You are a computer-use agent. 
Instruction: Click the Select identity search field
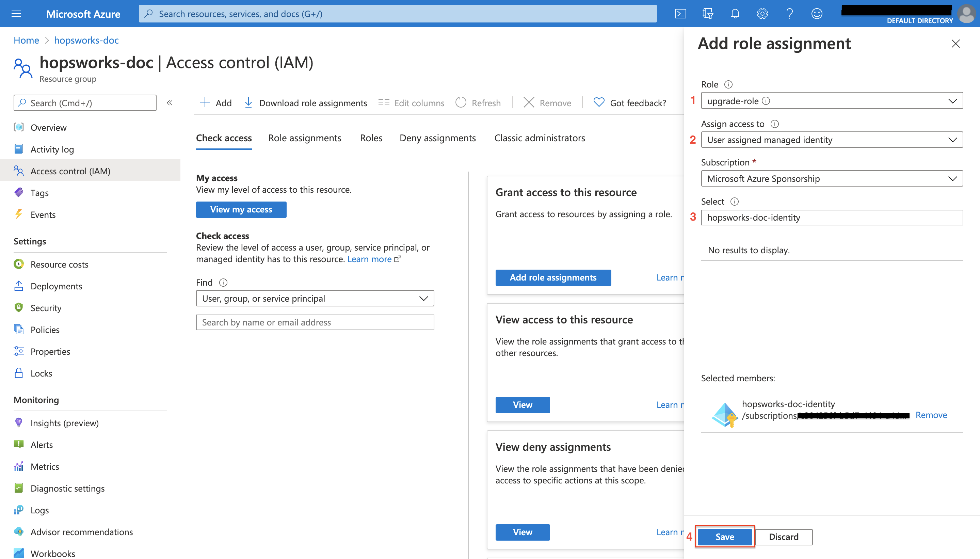click(x=832, y=217)
